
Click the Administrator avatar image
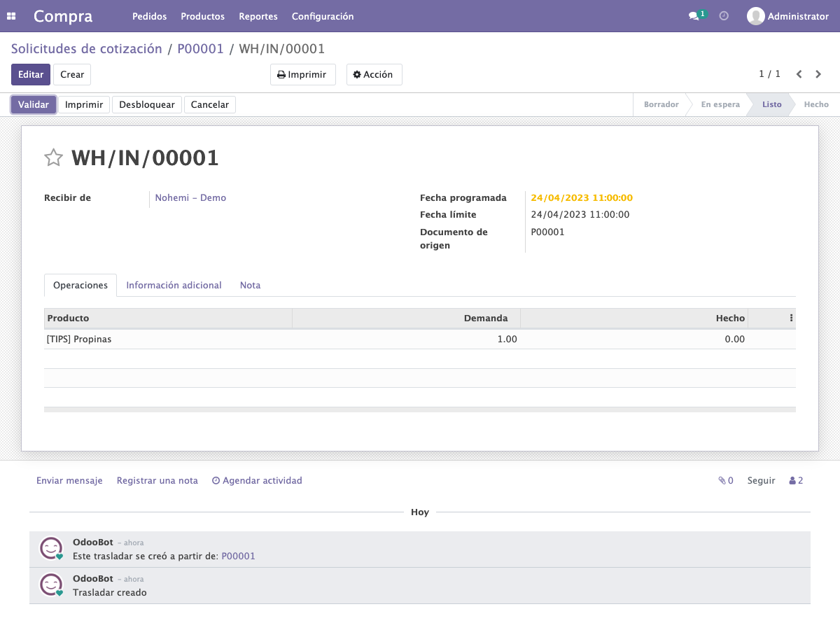[755, 16]
